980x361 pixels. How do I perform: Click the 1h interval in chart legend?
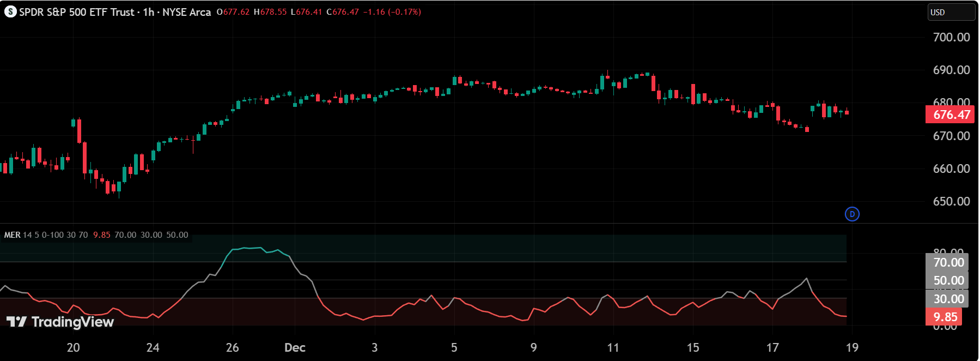click(x=148, y=12)
